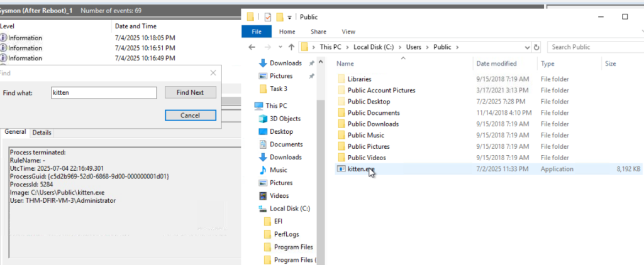Click the Find what text field
The image size is (644, 265).
103,92
